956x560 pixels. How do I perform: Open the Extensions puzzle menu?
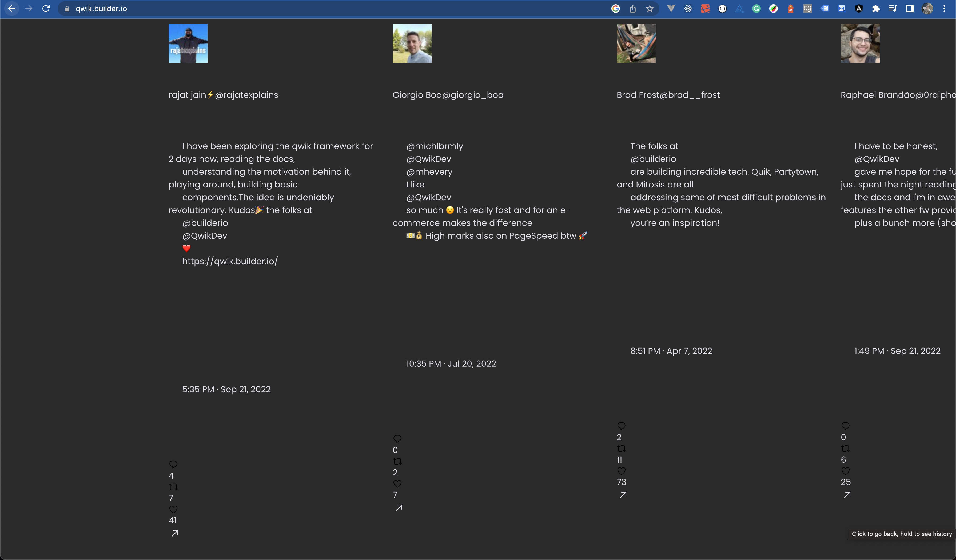point(875,9)
